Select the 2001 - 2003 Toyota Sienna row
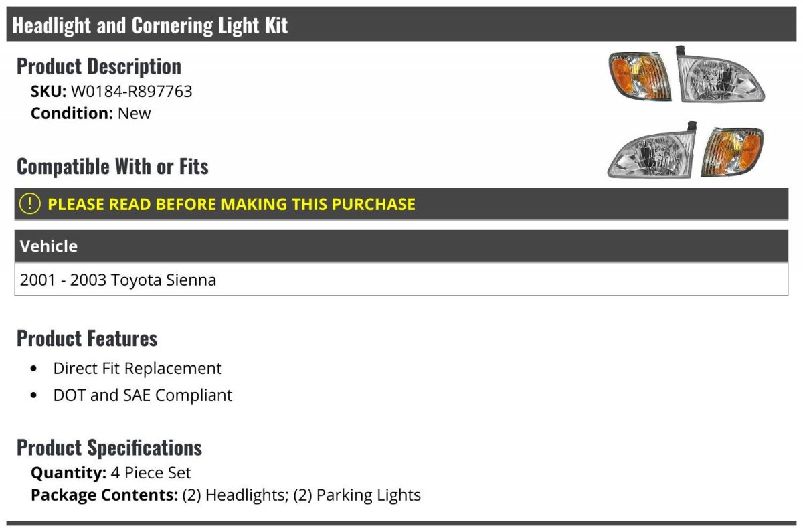Image resolution: width=803 pixels, height=532 pixels. (118, 280)
